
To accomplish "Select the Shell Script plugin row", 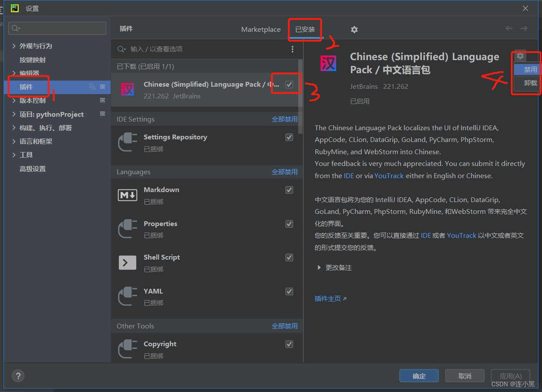I will tap(207, 263).
